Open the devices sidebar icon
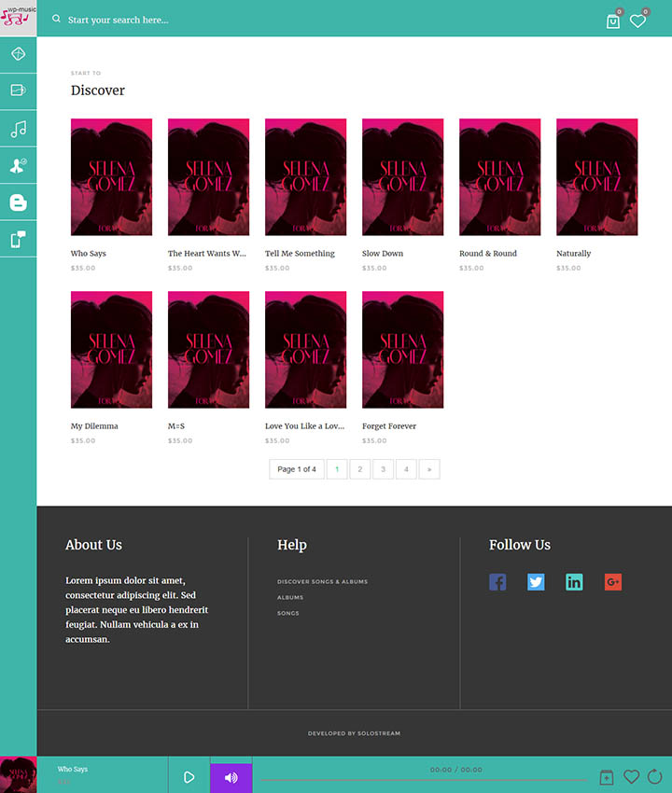672x793 pixels. click(19, 239)
